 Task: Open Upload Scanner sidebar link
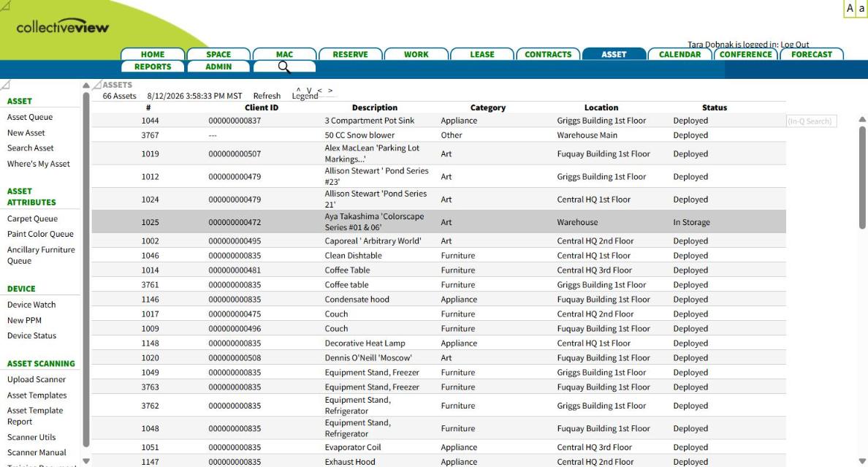click(x=37, y=379)
